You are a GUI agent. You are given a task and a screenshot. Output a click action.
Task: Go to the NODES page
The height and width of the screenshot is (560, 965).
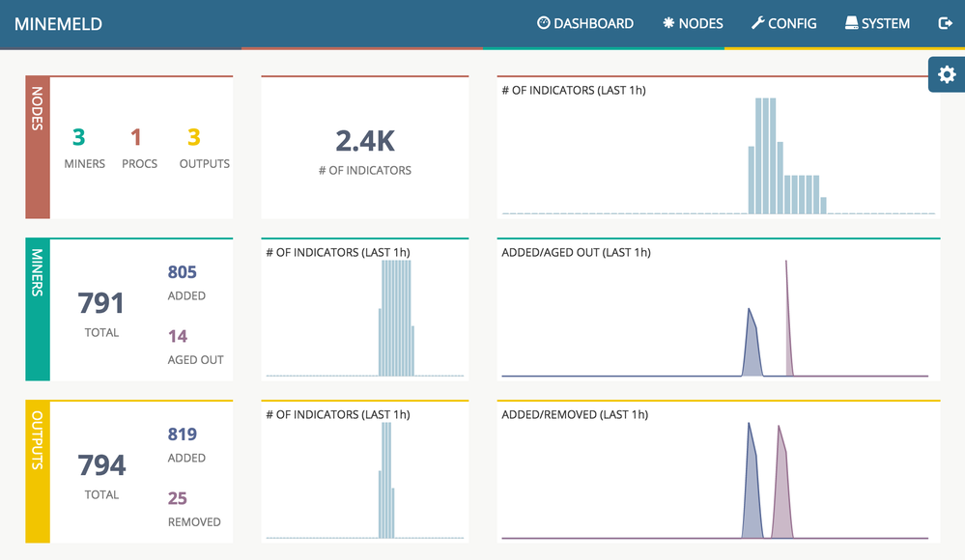(x=693, y=23)
